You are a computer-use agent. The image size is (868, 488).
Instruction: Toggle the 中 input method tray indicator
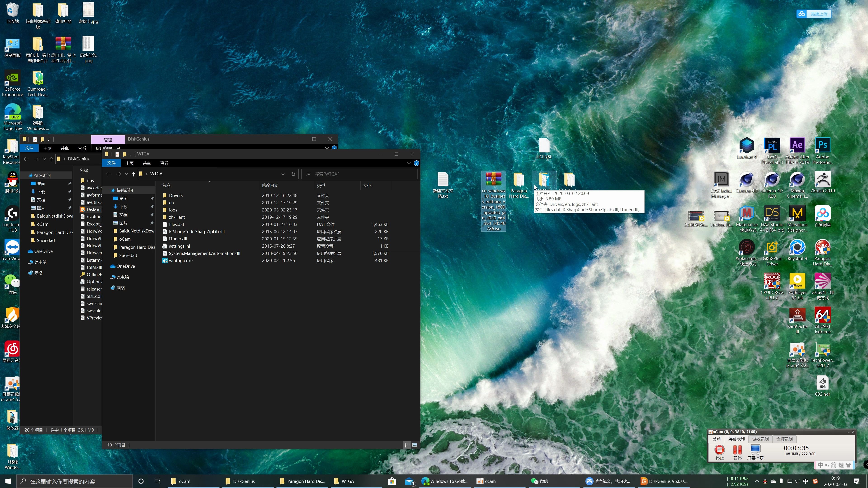[805, 481]
